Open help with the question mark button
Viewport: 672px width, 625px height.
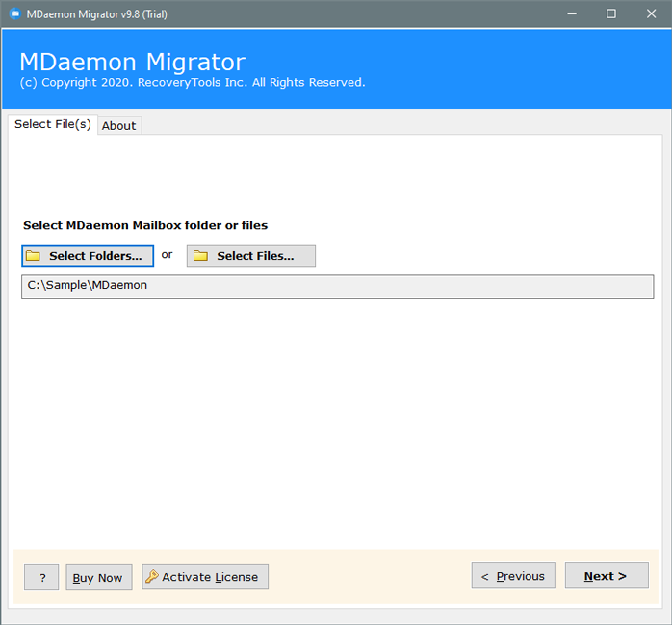tap(41, 578)
